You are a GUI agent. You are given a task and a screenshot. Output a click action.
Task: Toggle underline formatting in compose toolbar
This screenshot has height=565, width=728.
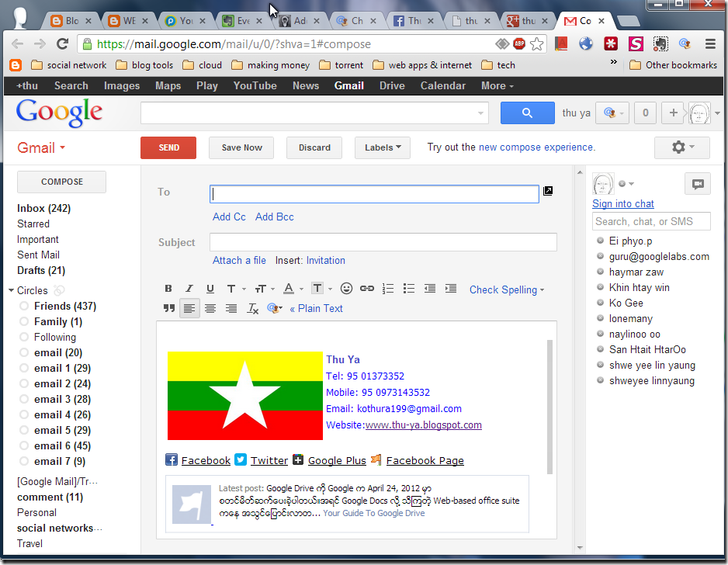coord(210,289)
